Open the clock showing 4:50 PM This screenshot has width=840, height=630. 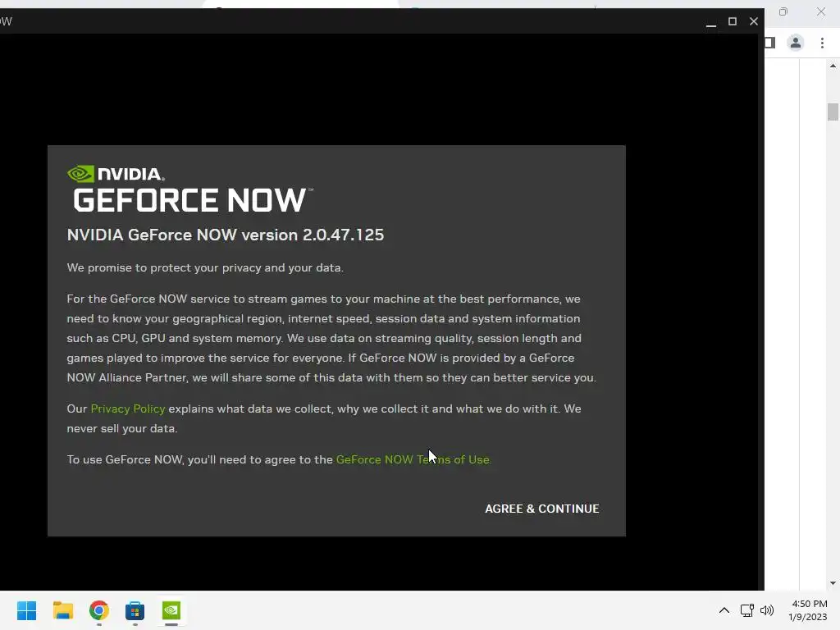click(x=808, y=610)
